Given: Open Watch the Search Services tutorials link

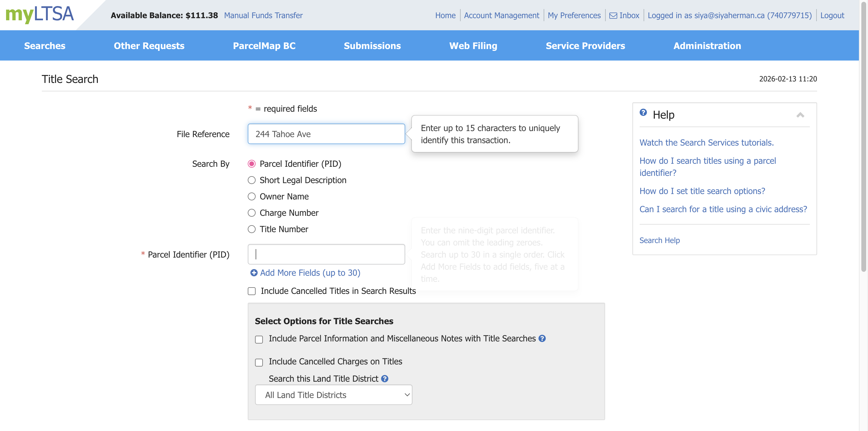Looking at the screenshot, I should point(706,143).
